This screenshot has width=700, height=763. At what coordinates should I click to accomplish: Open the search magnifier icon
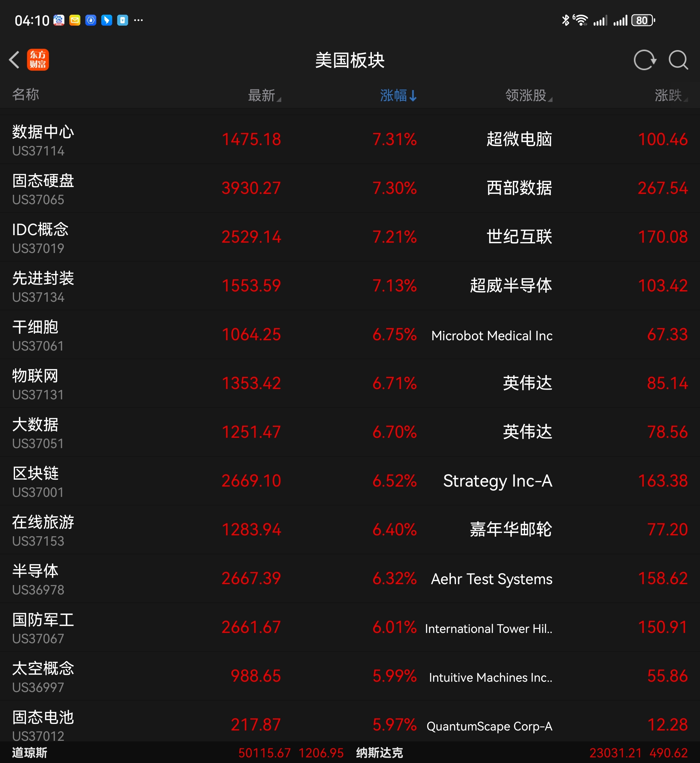tap(678, 60)
